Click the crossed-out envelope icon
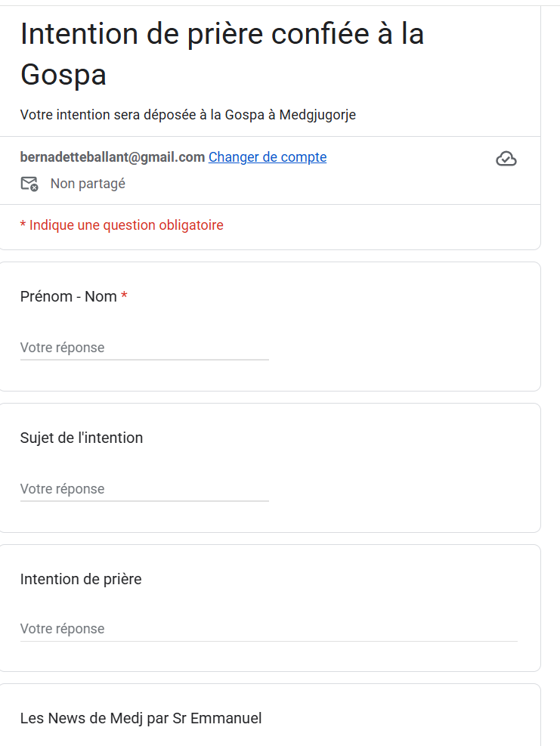The height and width of the screenshot is (746, 560). click(x=29, y=184)
